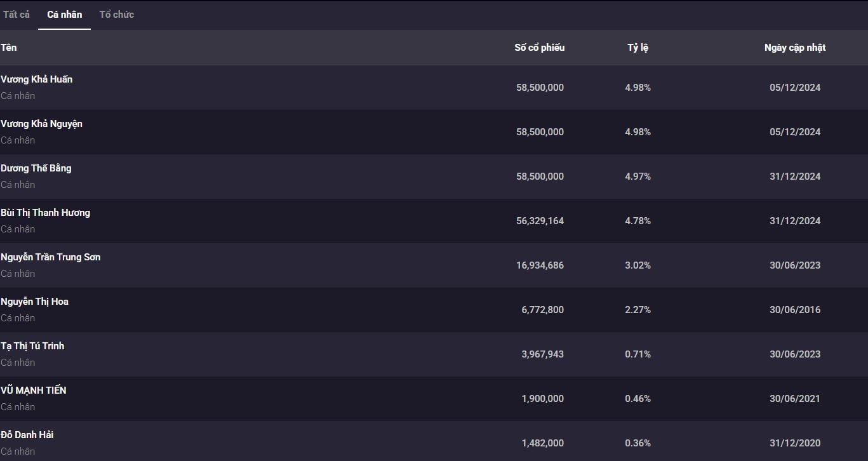Viewport: 868px width, 461px height.
Task: Click the 30/06/2016 update date cell
Action: pyautogui.click(x=795, y=310)
